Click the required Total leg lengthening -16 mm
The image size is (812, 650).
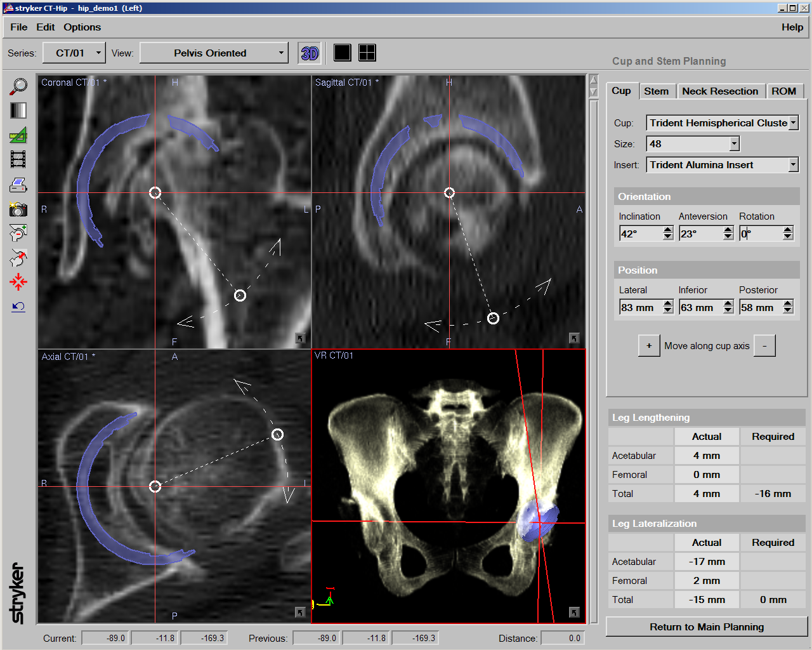click(773, 493)
